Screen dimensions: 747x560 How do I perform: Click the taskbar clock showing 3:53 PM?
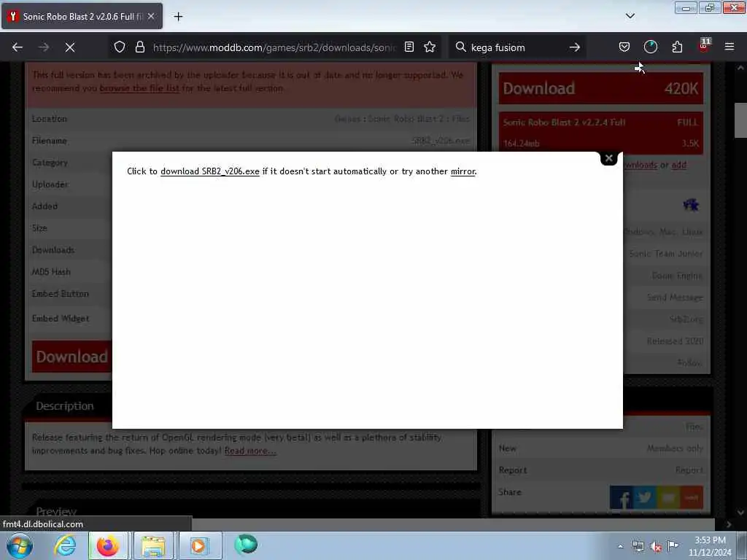pos(710,546)
